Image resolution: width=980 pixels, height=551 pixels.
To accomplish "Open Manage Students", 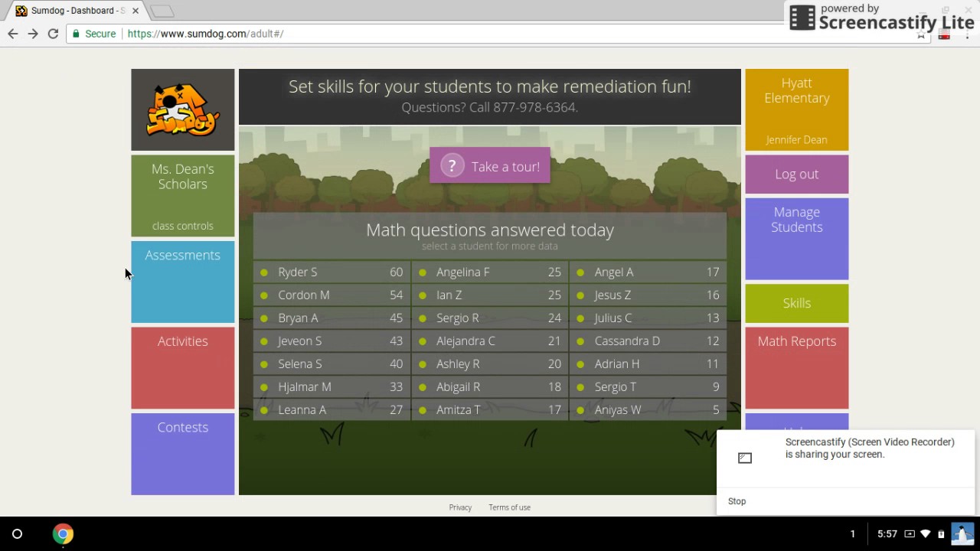I will [796, 239].
